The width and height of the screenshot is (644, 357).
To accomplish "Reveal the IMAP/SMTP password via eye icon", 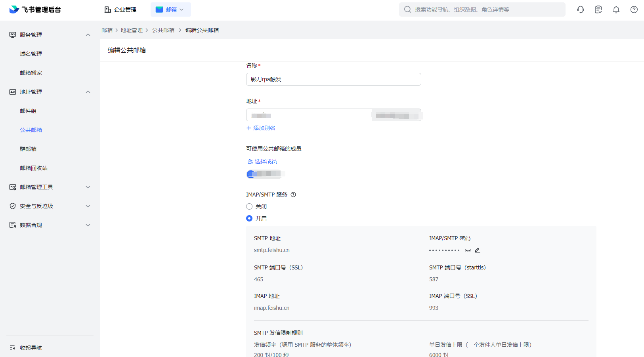I will (468, 250).
